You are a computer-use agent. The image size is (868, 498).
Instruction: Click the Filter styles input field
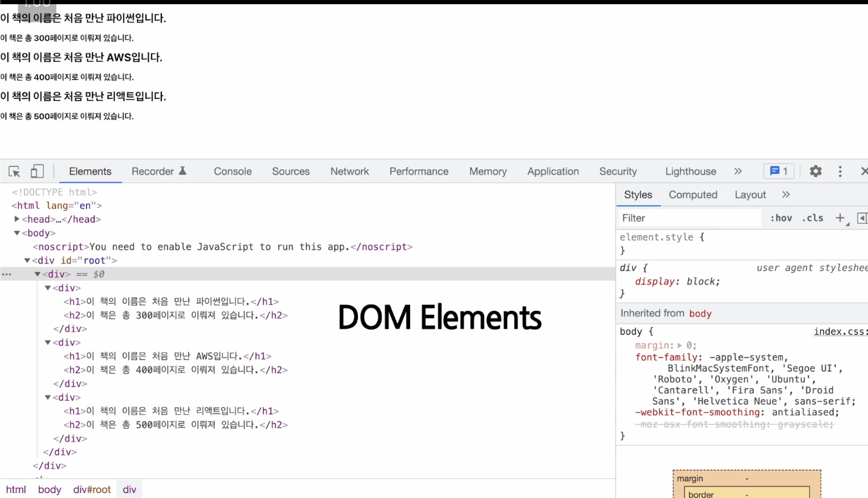pos(689,218)
